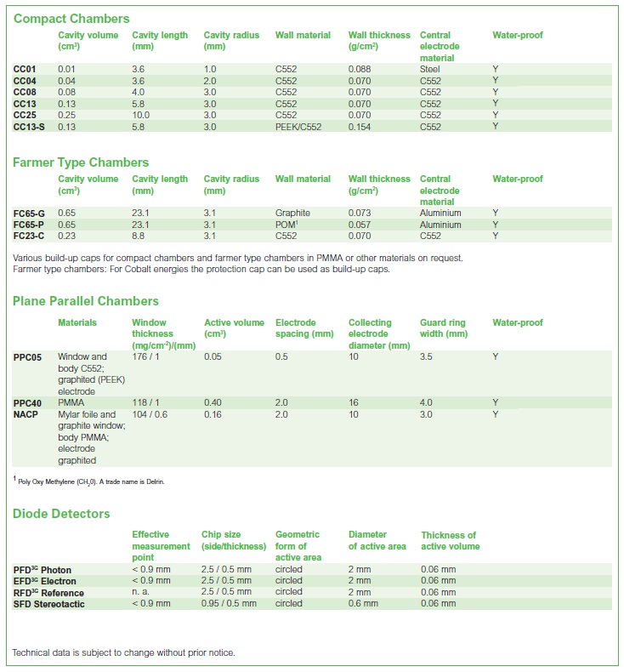This screenshot has width=624, height=672.
Task: Select the CC01 row label
Action: (25, 69)
